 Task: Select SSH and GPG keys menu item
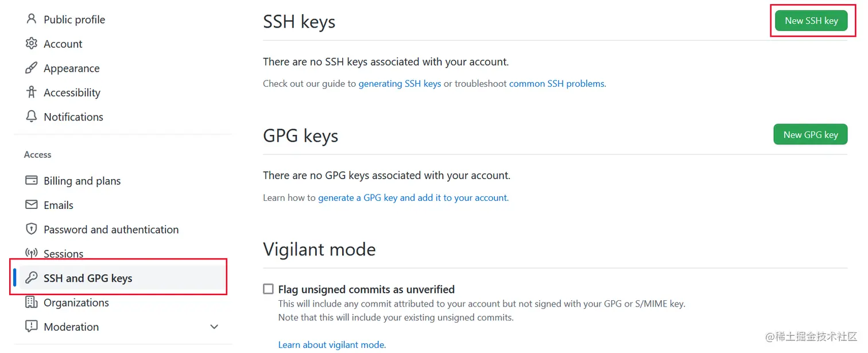(88, 278)
